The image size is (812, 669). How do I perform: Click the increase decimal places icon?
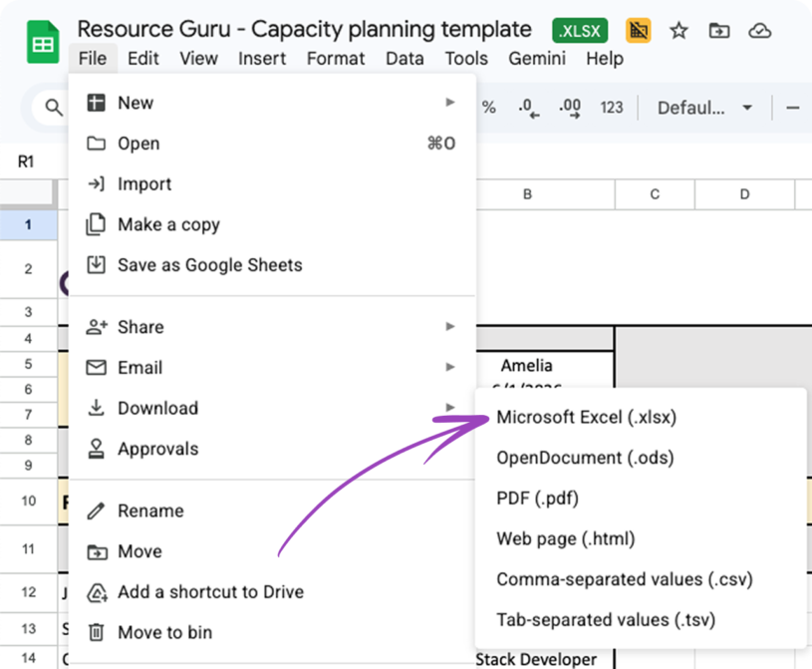click(568, 107)
